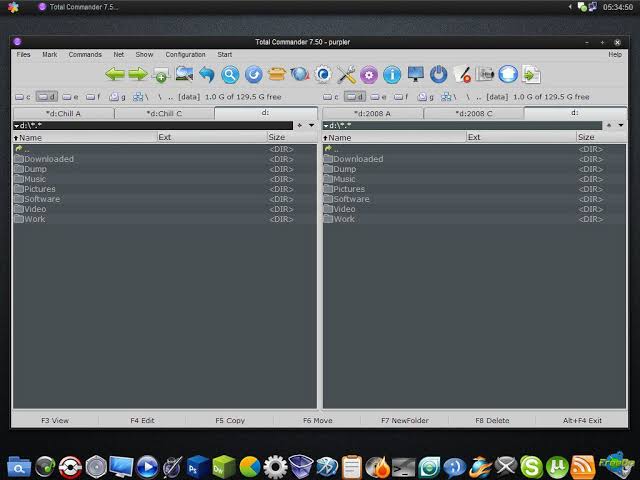Open the RSS feed icon in the dock
The image size is (640, 480).
pyautogui.click(x=583, y=467)
